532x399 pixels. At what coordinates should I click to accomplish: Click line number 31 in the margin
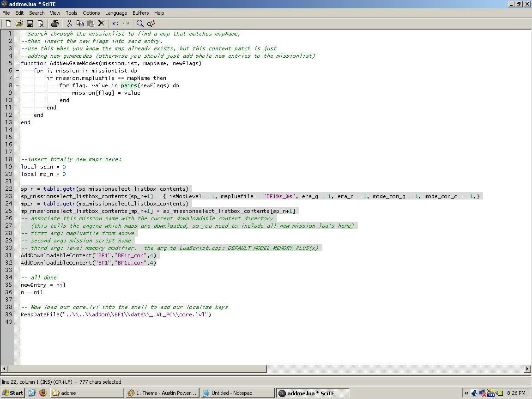pyautogui.click(x=8, y=255)
